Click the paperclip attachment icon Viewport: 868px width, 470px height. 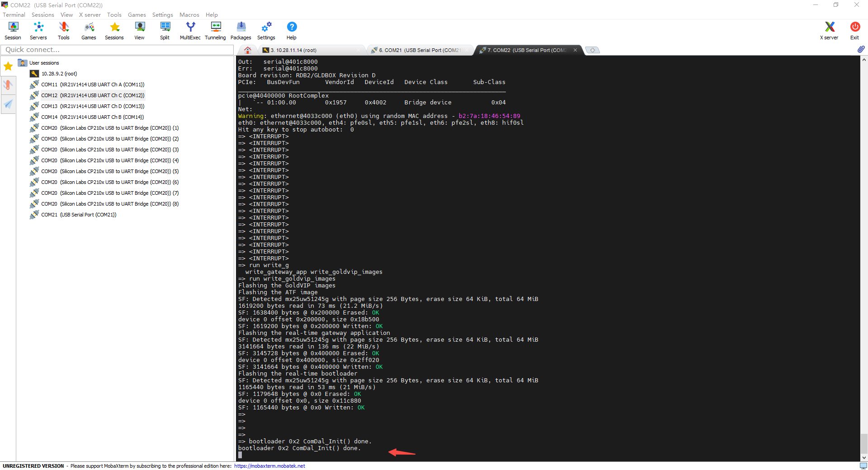(861, 49)
